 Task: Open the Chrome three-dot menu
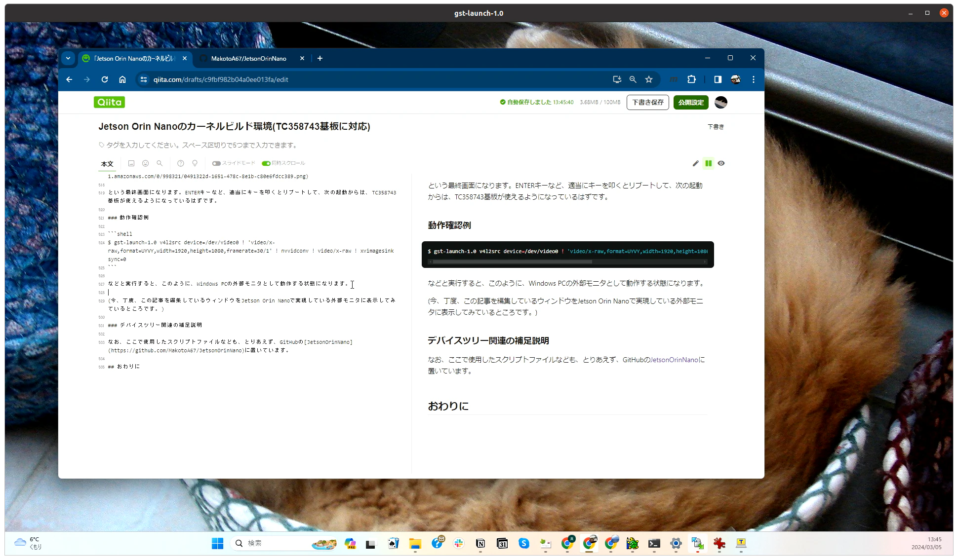coord(753,79)
